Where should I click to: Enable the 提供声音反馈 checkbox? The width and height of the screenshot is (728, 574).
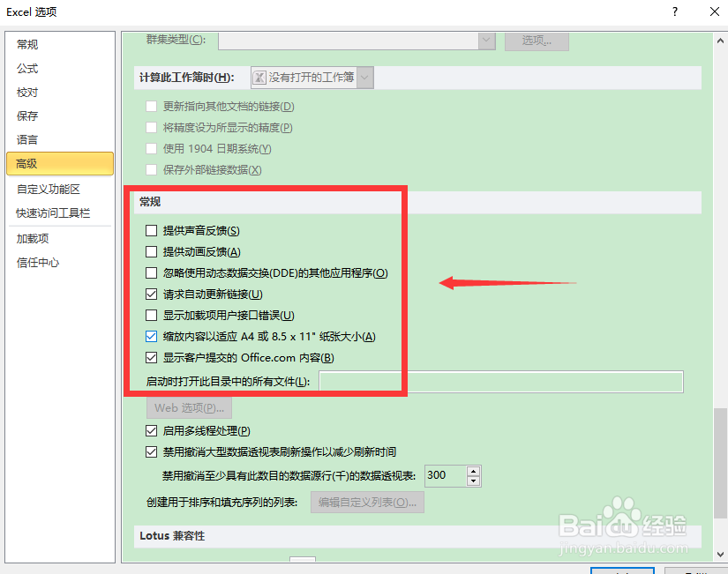(150, 230)
